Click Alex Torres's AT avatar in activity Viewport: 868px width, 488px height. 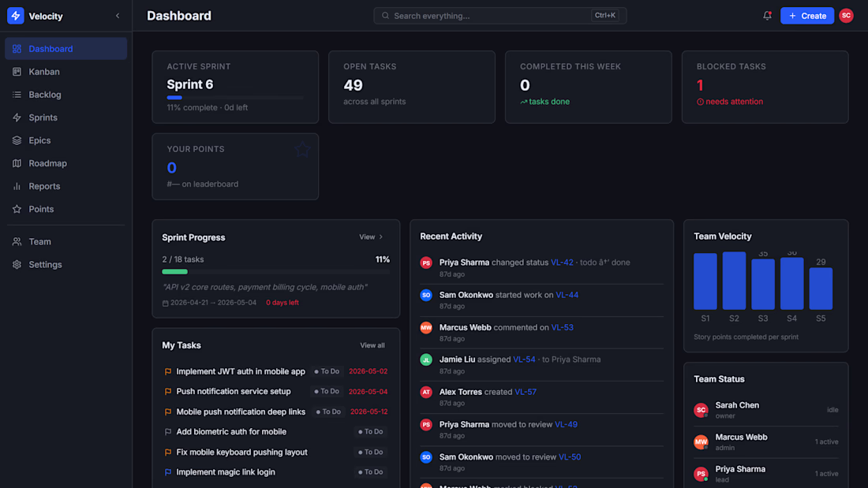(x=425, y=392)
